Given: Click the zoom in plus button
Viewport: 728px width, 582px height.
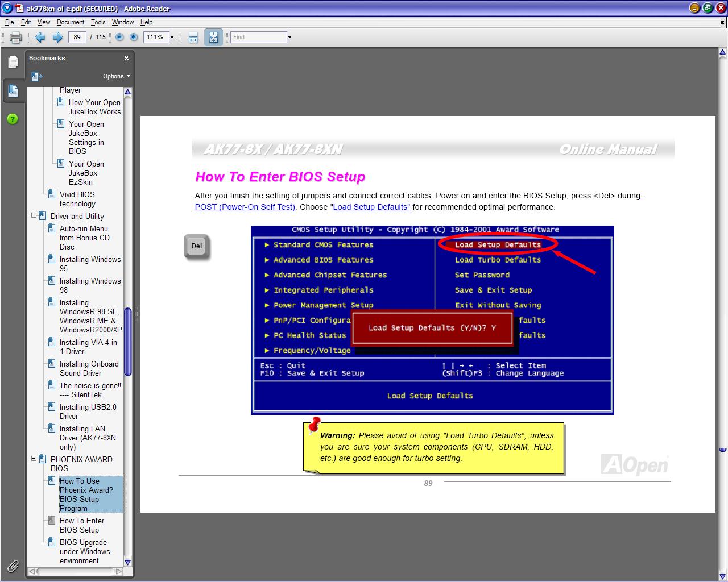Looking at the screenshot, I should click(x=134, y=37).
